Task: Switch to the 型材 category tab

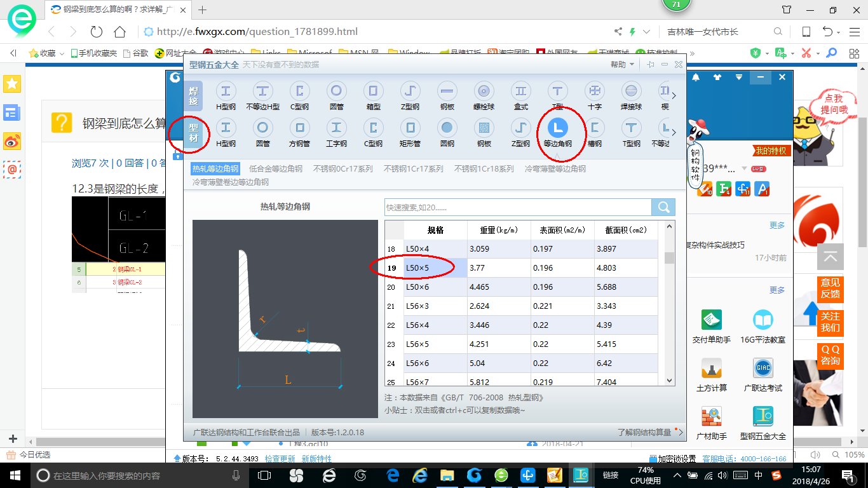Action: [194, 133]
